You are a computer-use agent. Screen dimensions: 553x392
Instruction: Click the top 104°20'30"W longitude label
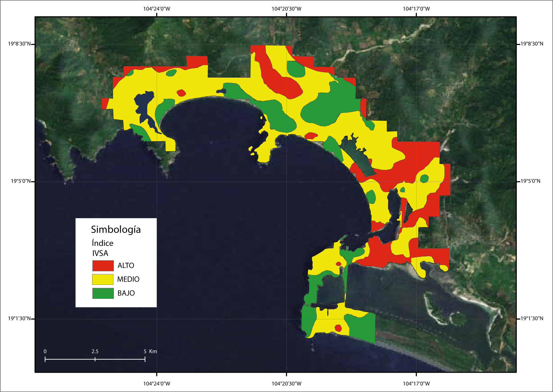pyautogui.click(x=286, y=9)
